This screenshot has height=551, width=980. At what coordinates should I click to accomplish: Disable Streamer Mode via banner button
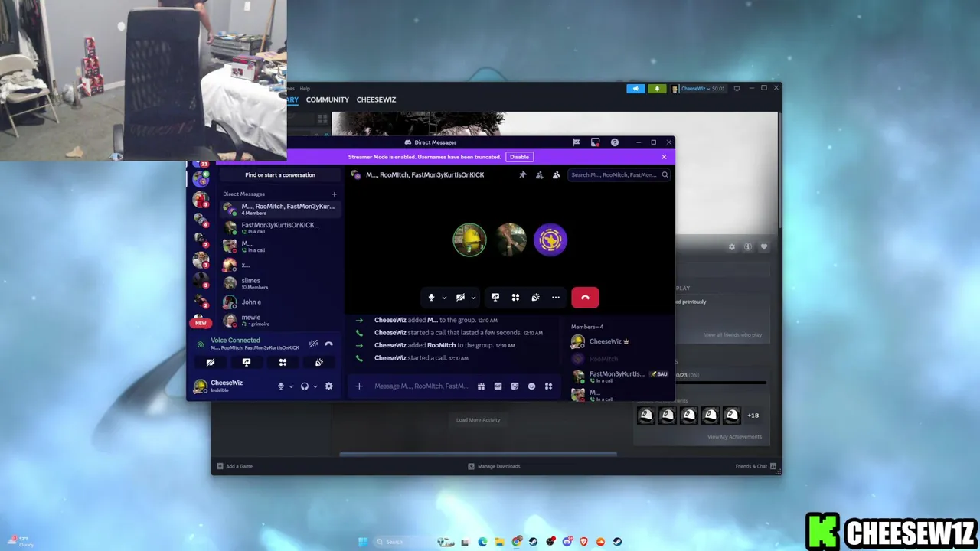click(519, 157)
